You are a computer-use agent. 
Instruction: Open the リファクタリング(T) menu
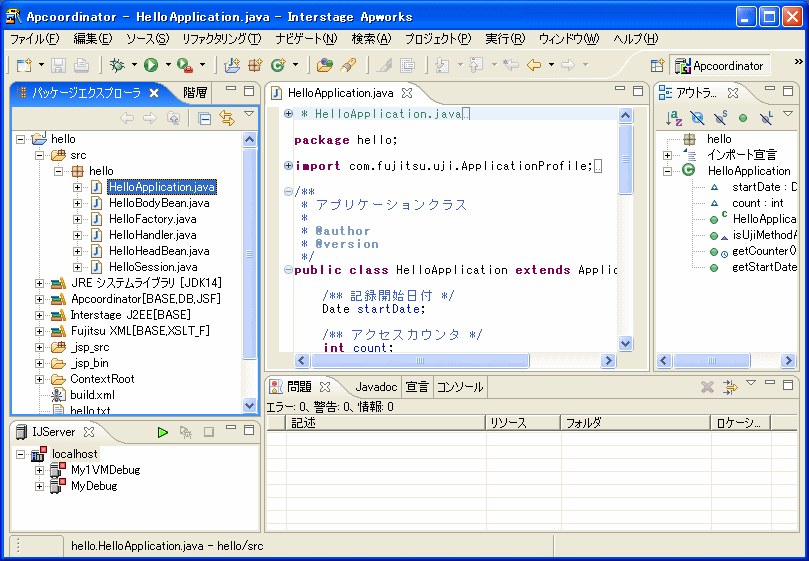[x=222, y=39]
